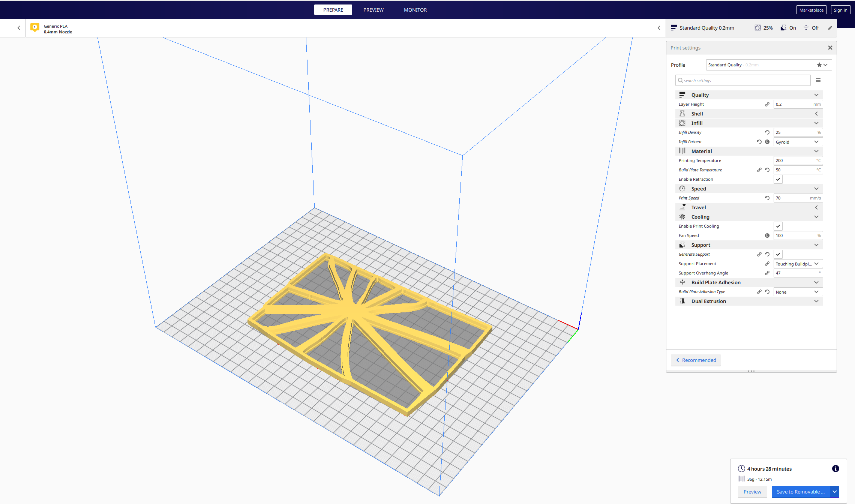Viewport: 855px width, 504px height.
Task: Disable the Enable Retraction checkbox
Action: 778,179
